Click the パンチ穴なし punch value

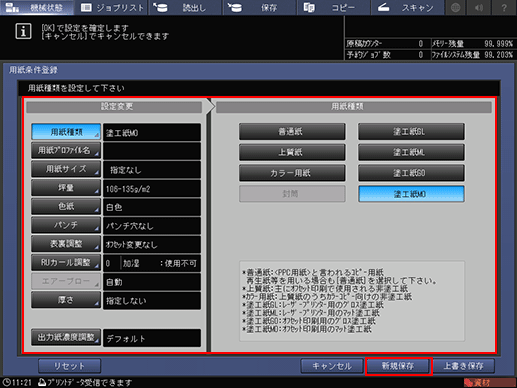(152, 226)
